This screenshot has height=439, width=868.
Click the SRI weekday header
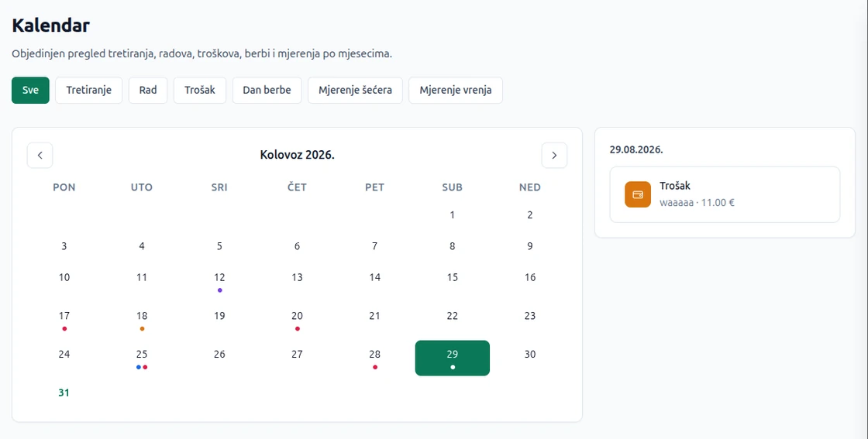point(219,187)
